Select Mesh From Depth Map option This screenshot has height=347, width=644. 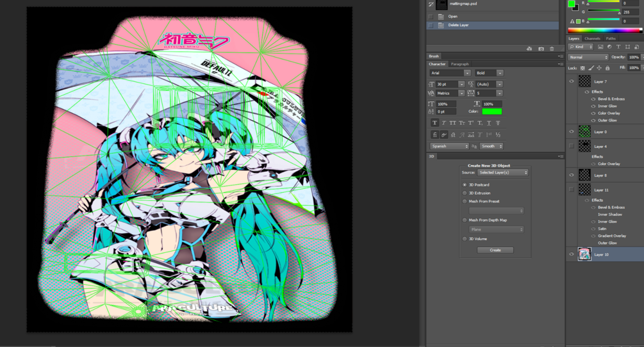coord(465,220)
